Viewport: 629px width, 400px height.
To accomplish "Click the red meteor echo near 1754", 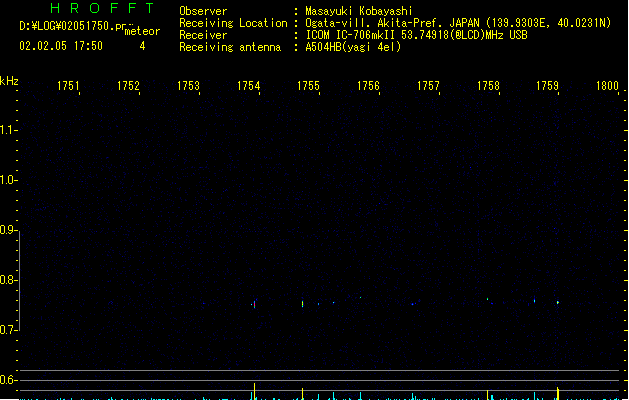I will tap(254, 304).
